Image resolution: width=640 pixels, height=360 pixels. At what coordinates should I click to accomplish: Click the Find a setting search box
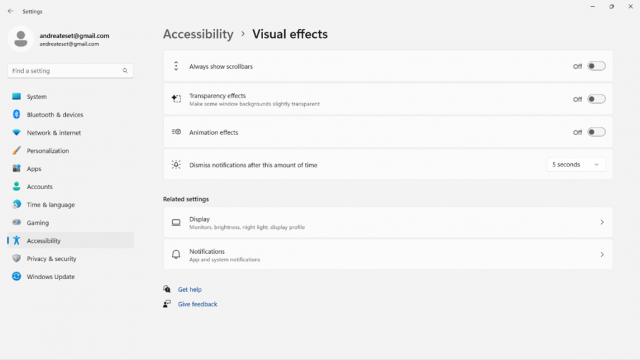coord(70,71)
